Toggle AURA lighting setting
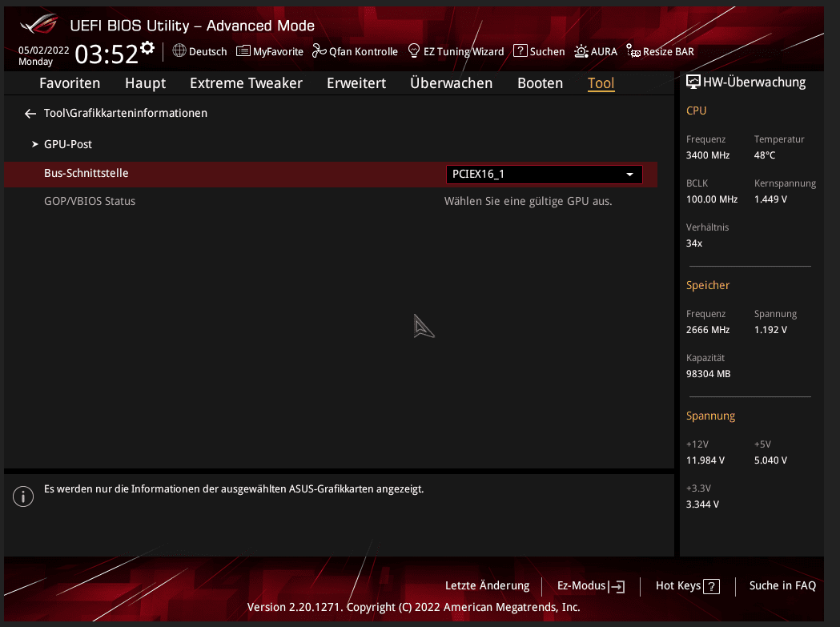 pyautogui.click(x=604, y=51)
